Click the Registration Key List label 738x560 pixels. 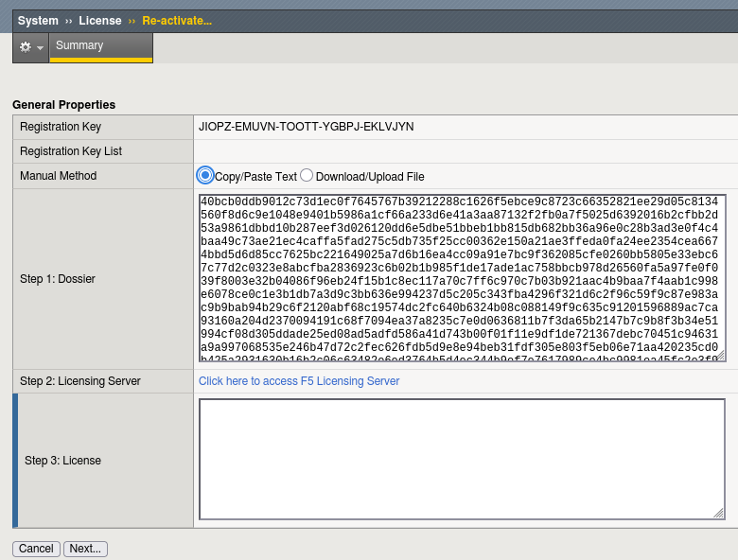click(71, 151)
